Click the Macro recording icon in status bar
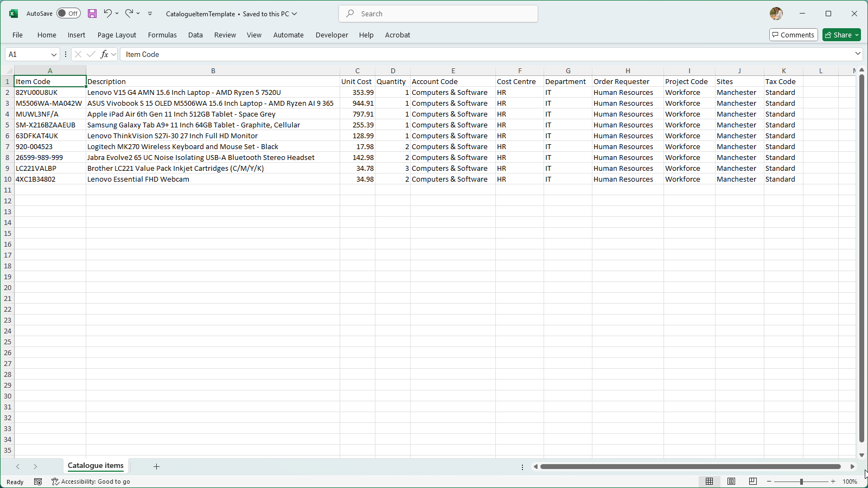The height and width of the screenshot is (488, 868). click(38, 481)
